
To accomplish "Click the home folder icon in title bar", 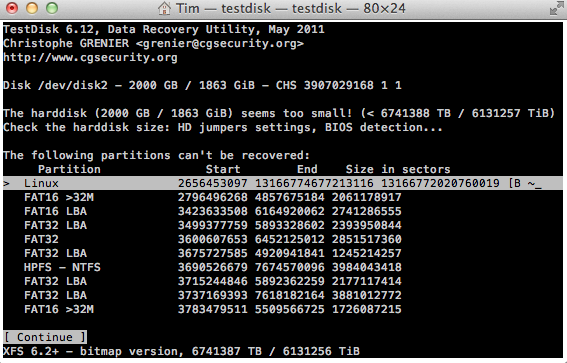I will click(x=165, y=8).
